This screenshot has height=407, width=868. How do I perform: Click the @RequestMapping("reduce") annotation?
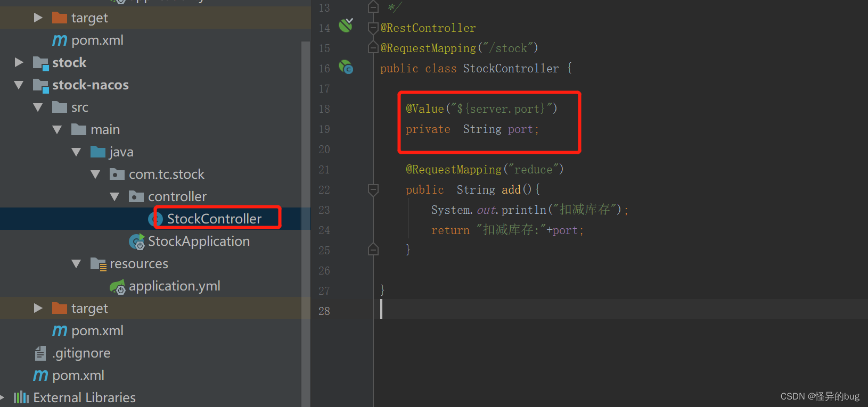(485, 170)
